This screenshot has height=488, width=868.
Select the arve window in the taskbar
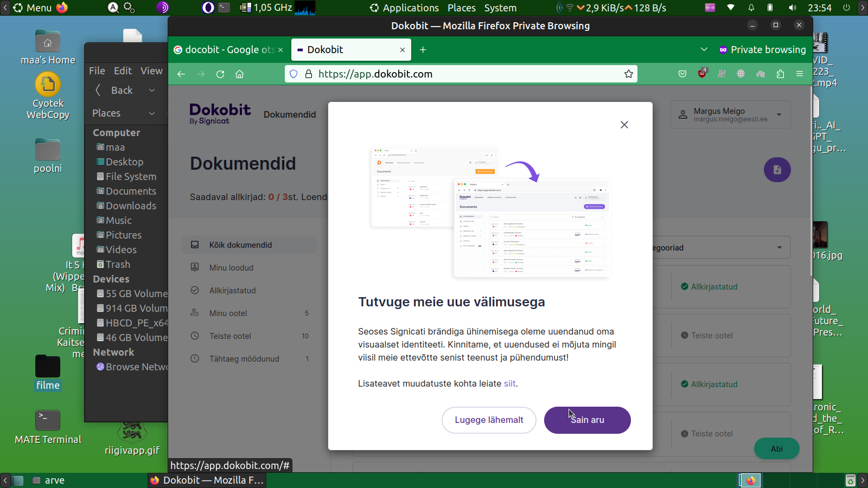(48, 480)
